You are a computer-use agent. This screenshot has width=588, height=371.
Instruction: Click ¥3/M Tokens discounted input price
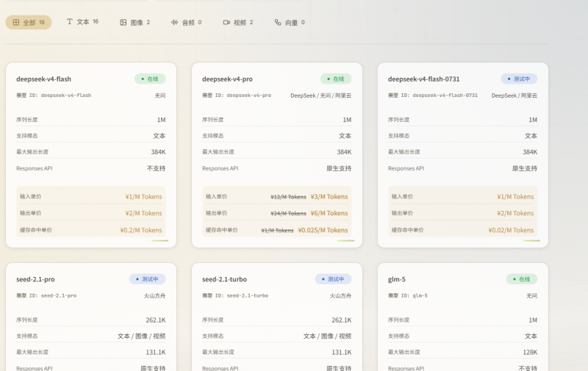[329, 197]
